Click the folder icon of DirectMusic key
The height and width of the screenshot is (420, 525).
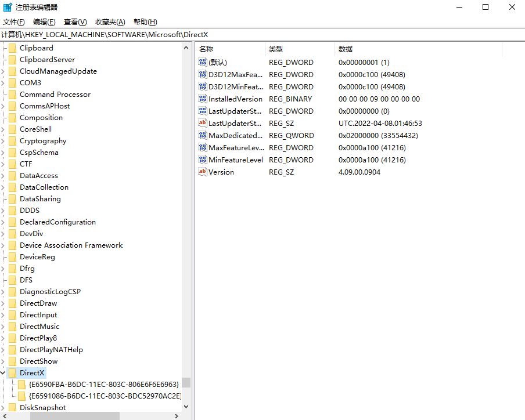(12, 327)
